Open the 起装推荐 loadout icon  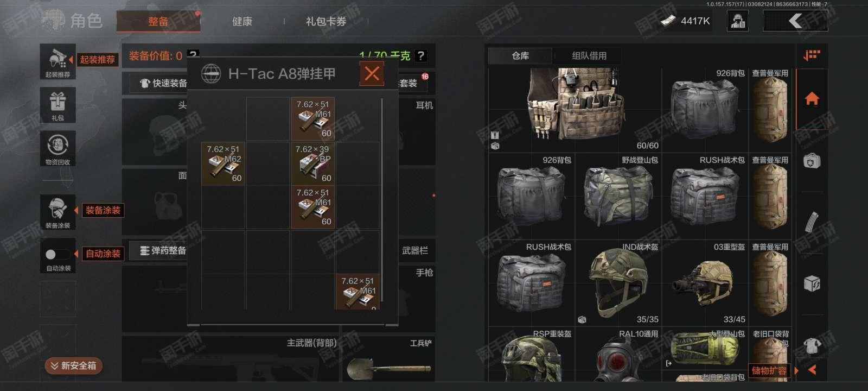pos(58,61)
